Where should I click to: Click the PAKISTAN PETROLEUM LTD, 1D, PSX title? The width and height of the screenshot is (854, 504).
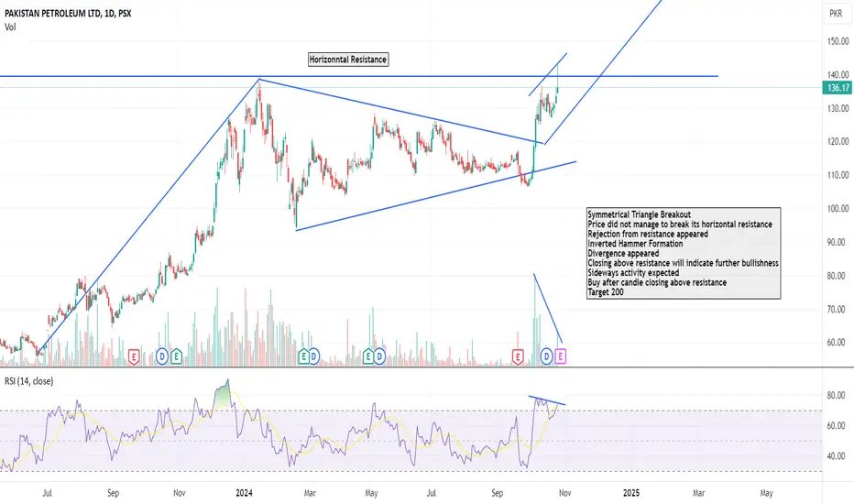tap(68, 14)
